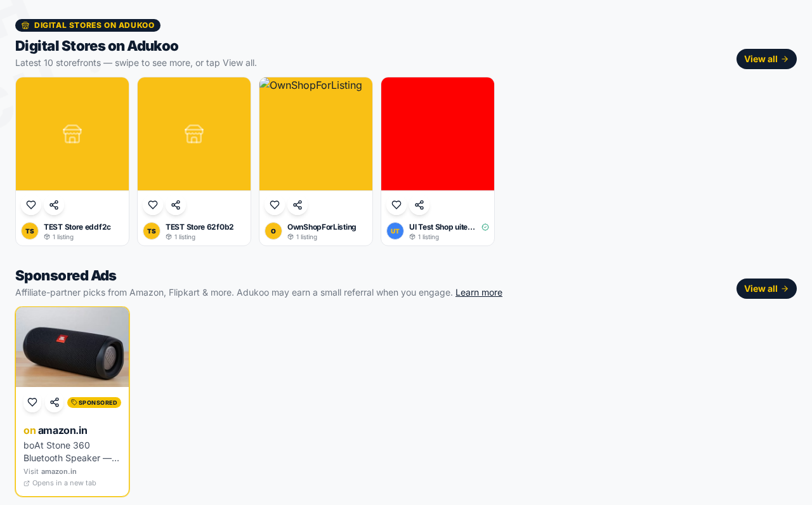The image size is (812, 505).
Task: Click '1 listing' under OwnShopForListing
Action: pos(303,237)
